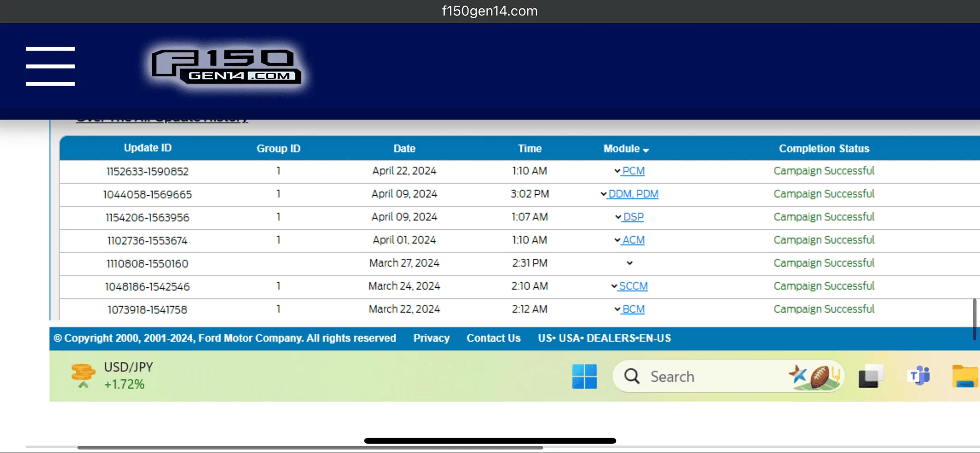Click the BCM module link
Viewport: 980px width, 453px height.
point(633,309)
